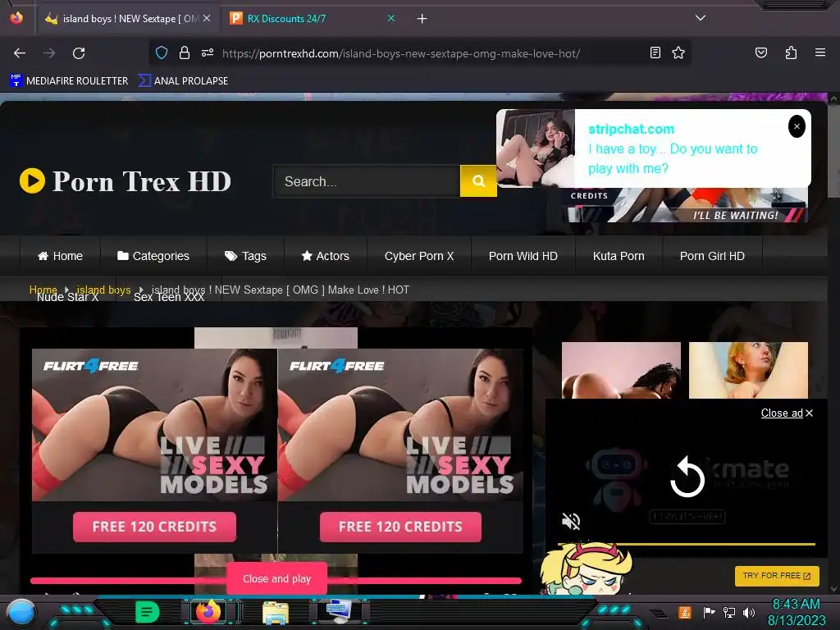Image resolution: width=840 pixels, height=630 pixels.
Task: Open the extensions puzzle-piece menu
Action: pyautogui.click(x=791, y=52)
